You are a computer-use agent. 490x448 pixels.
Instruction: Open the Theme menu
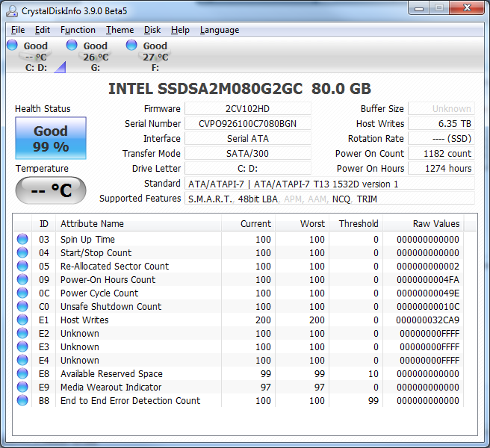click(120, 30)
